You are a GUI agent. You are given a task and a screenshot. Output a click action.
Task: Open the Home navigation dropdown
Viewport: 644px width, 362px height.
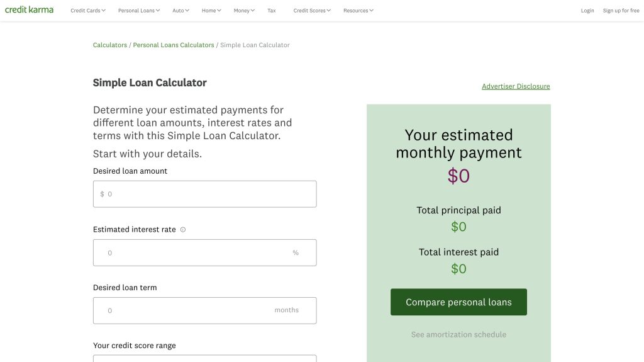pyautogui.click(x=211, y=11)
